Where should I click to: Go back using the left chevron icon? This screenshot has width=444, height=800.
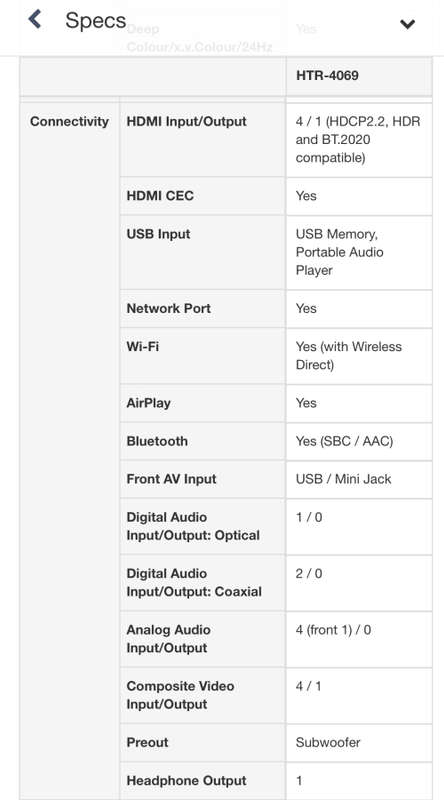coord(35,20)
